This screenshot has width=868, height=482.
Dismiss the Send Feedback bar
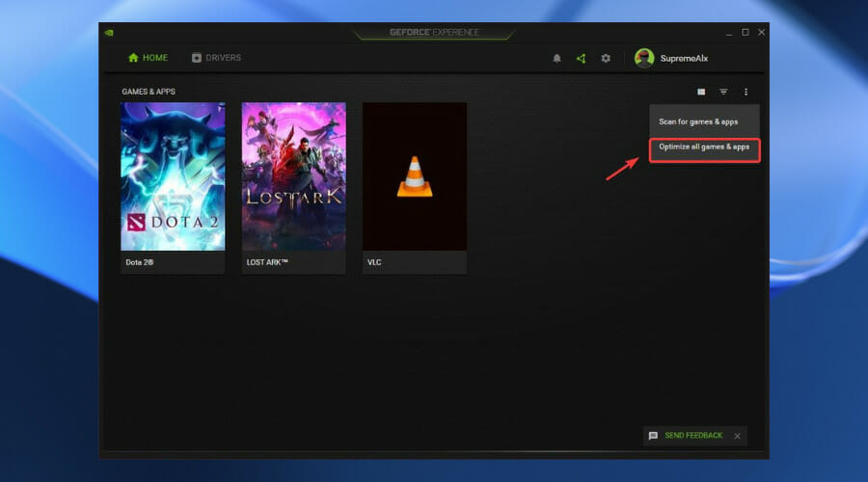point(738,436)
